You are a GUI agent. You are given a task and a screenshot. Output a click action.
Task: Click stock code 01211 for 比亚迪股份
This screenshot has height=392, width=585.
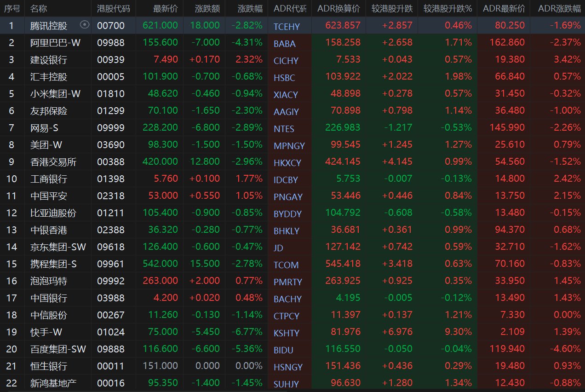click(110, 213)
